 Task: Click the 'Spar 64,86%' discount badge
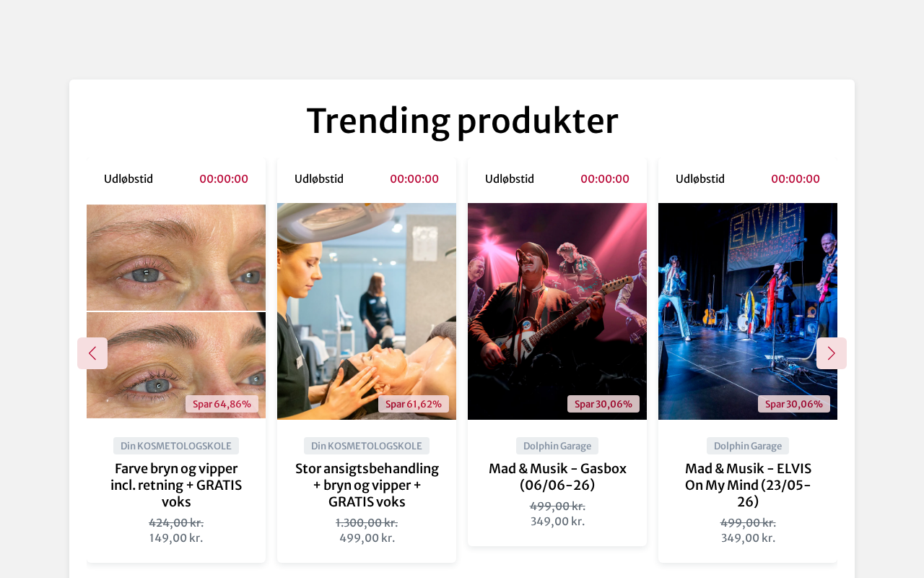tap(222, 404)
